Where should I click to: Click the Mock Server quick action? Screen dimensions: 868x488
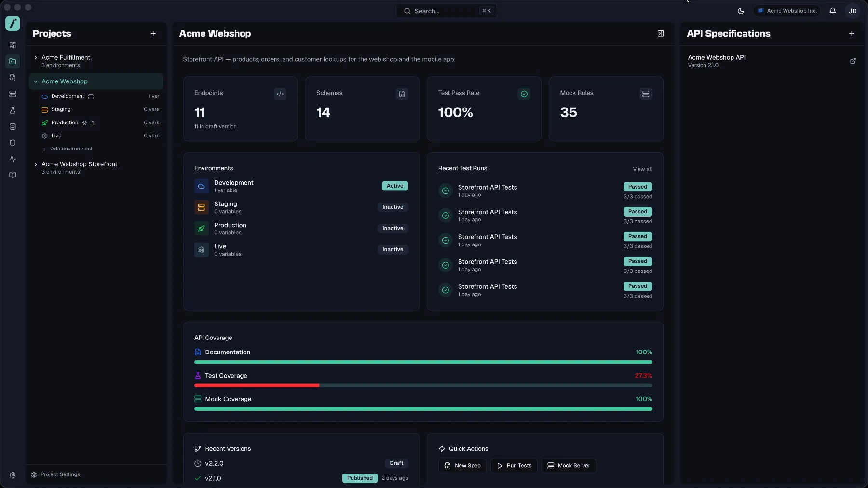click(x=569, y=466)
